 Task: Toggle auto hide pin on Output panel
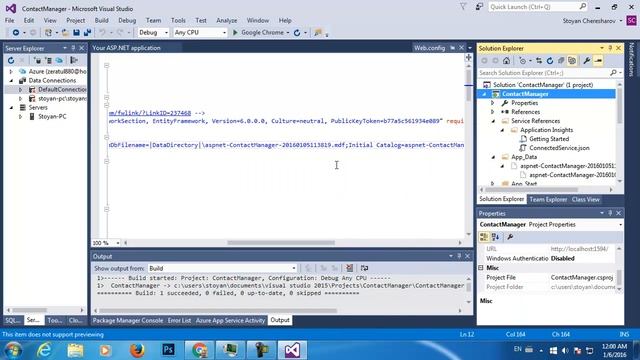pyautogui.click(x=459, y=256)
